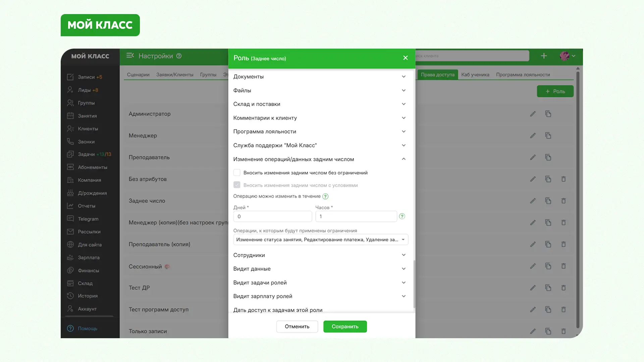The width and height of the screenshot is (644, 362).
Task: Expand the Сотрудники permissions section
Action: (319, 255)
